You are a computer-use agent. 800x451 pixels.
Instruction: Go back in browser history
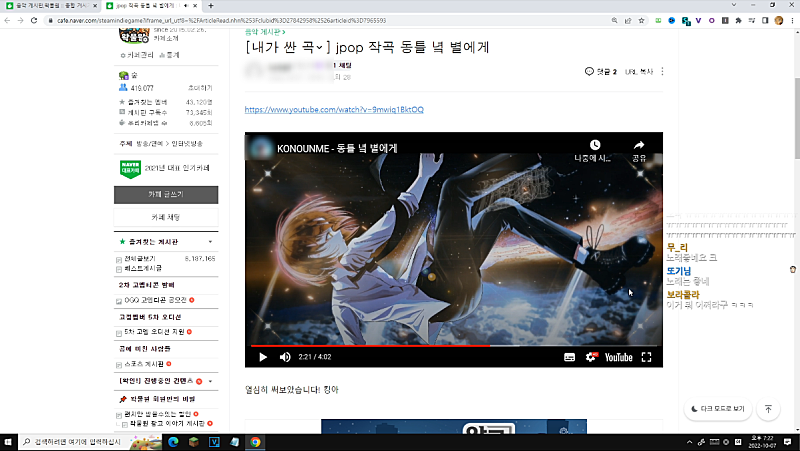(x=7, y=20)
